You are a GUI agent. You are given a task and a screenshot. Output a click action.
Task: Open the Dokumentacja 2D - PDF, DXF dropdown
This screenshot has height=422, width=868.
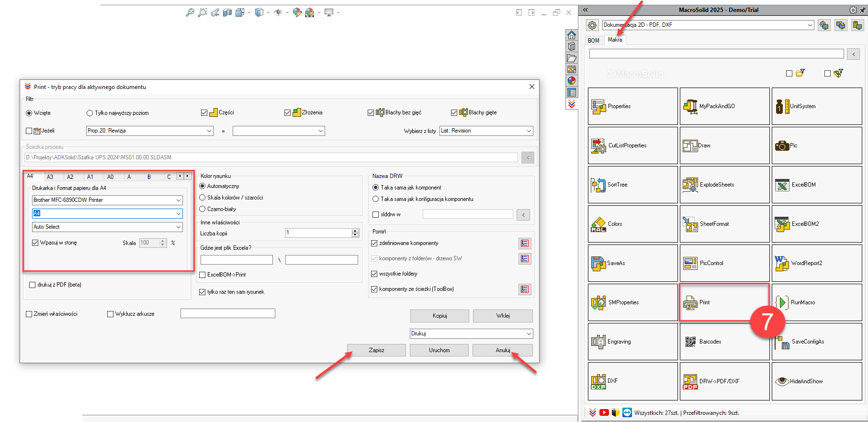pyautogui.click(x=708, y=25)
